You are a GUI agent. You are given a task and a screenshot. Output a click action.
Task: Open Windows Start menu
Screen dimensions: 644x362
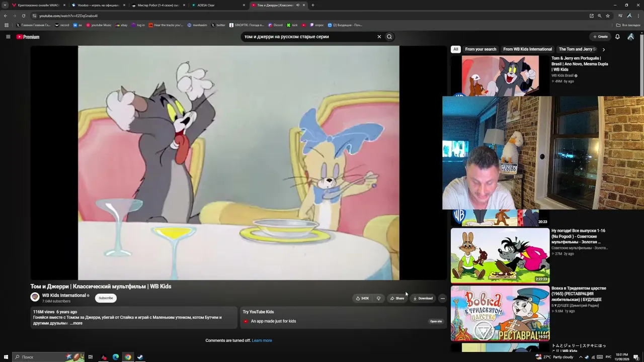pyautogui.click(x=6, y=357)
